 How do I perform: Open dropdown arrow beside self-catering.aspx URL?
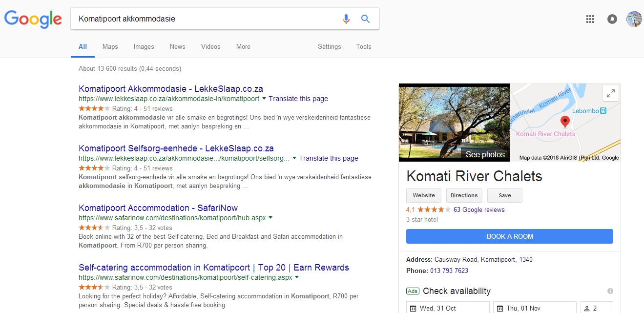297,277
